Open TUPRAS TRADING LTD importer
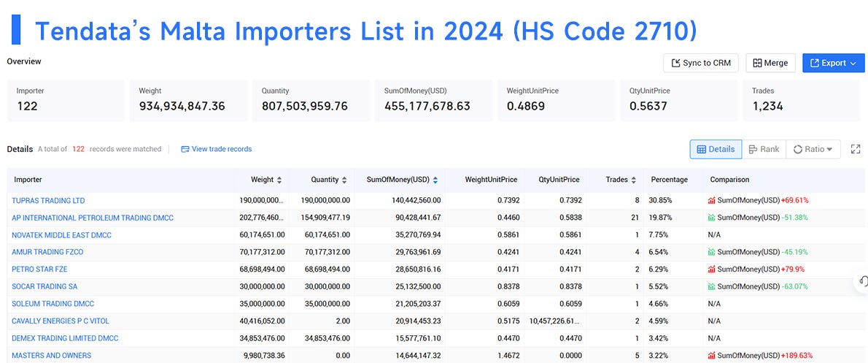Viewport: 868px width, 363px height. coord(48,201)
